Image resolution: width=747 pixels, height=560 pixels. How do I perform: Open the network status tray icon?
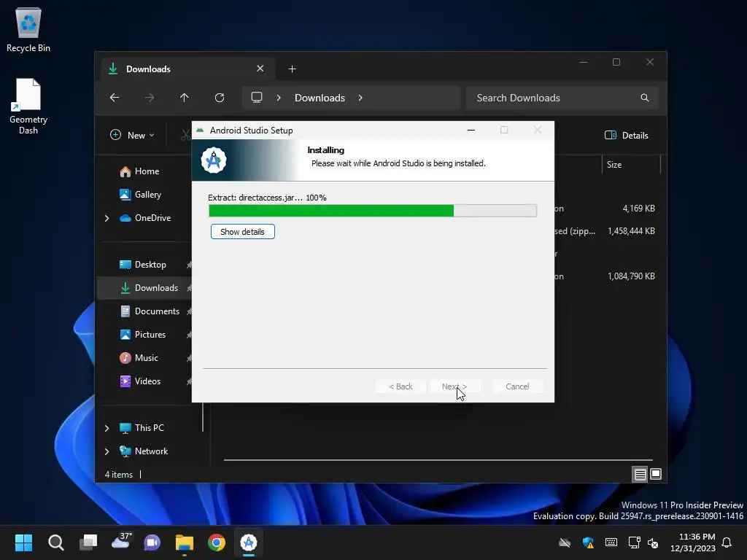[x=634, y=542]
